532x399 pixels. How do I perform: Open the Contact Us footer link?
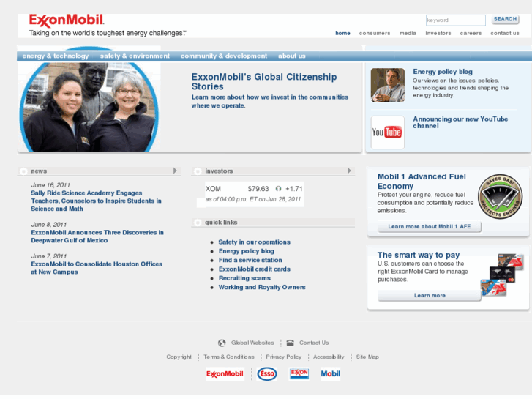314,343
